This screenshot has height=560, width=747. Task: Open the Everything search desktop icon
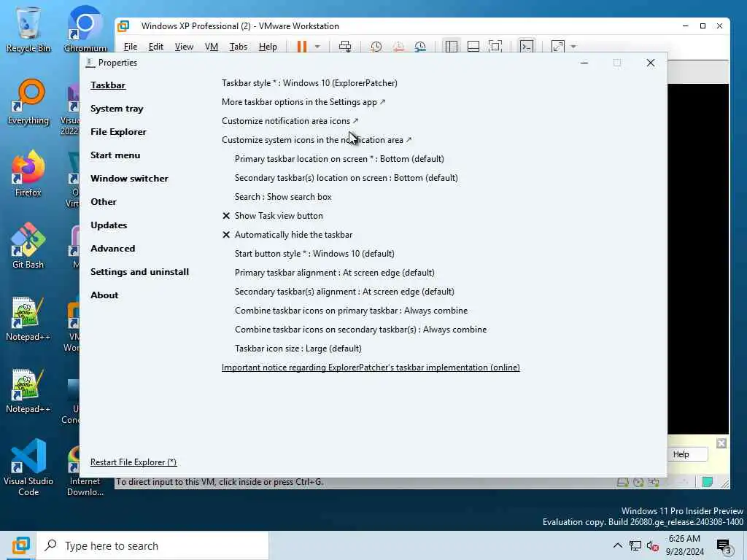(28, 102)
